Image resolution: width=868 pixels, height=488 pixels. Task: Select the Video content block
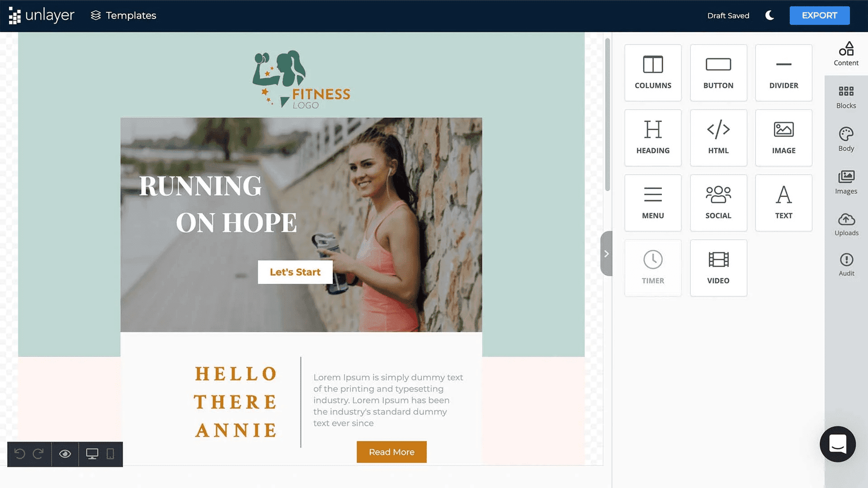pyautogui.click(x=718, y=267)
